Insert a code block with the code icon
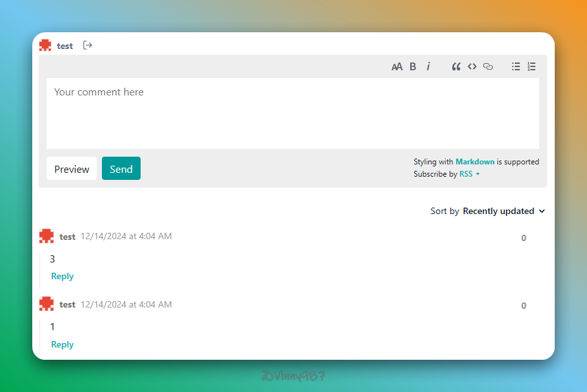 point(472,66)
